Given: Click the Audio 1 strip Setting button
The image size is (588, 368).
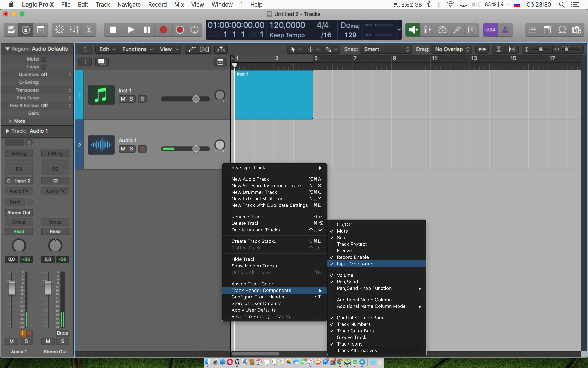Looking at the screenshot, I should click(x=19, y=153).
